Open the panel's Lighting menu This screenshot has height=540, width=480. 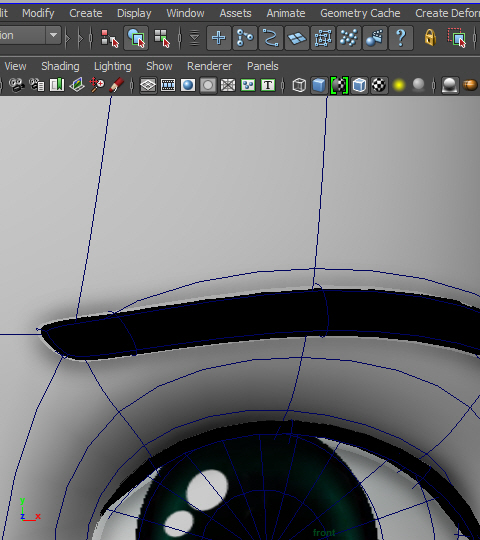pos(113,66)
